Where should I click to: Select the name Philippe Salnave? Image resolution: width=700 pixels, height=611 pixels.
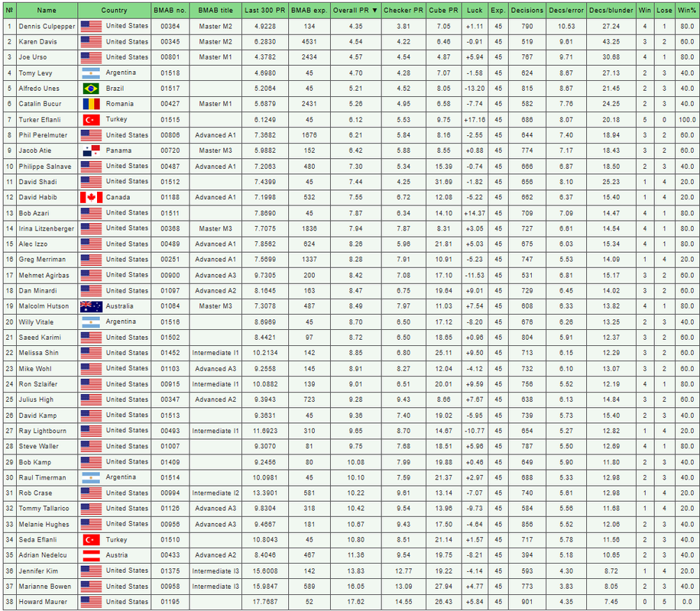(x=45, y=166)
